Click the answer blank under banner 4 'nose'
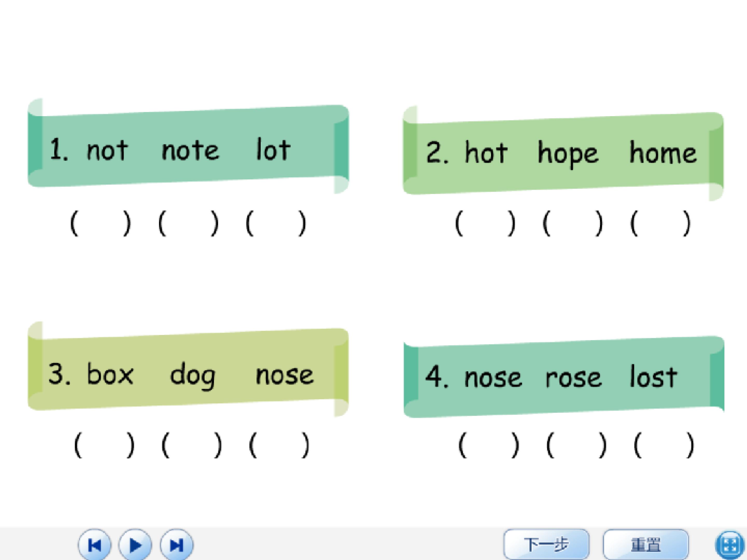 tap(489, 445)
